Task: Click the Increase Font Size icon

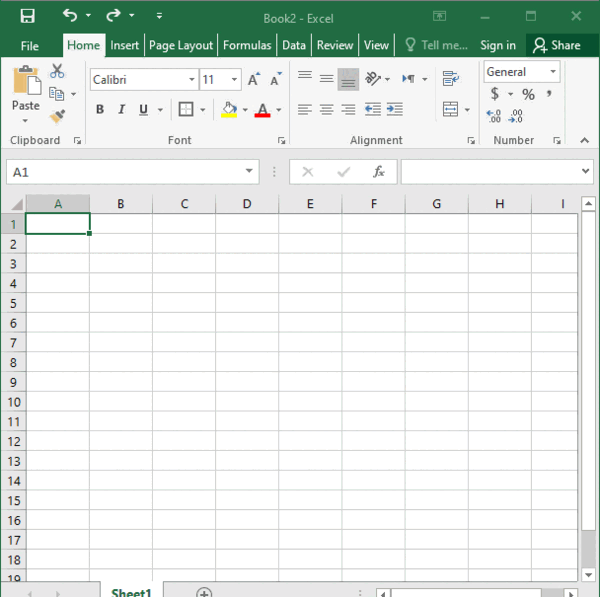Action: pyautogui.click(x=254, y=79)
